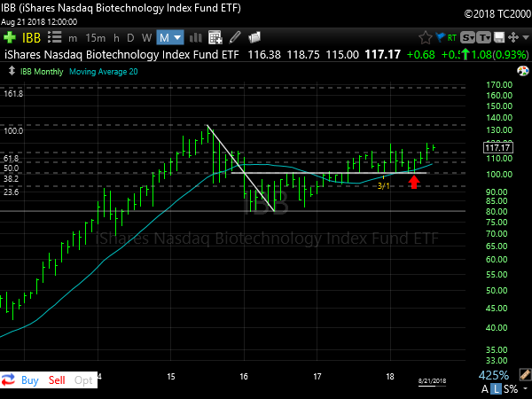Click the four-arrow move window icon

pyautogui.click(x=513, y=37)
